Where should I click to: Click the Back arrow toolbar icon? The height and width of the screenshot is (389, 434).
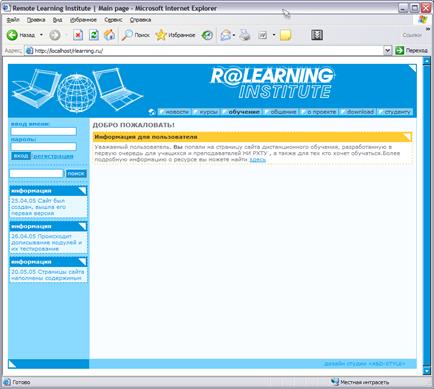pyautogui.click(x=12, y=35)
